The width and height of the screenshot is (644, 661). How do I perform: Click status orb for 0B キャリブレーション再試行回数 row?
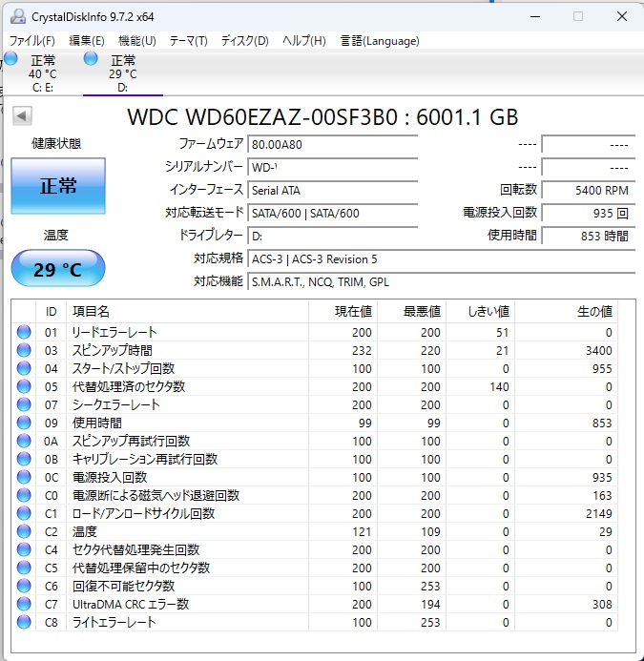pos(24,459)
